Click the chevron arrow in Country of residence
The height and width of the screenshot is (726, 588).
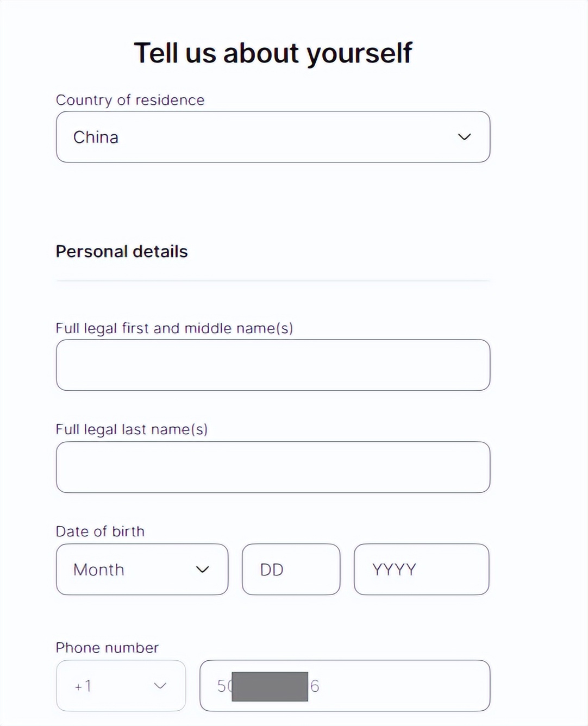point(464,137)
